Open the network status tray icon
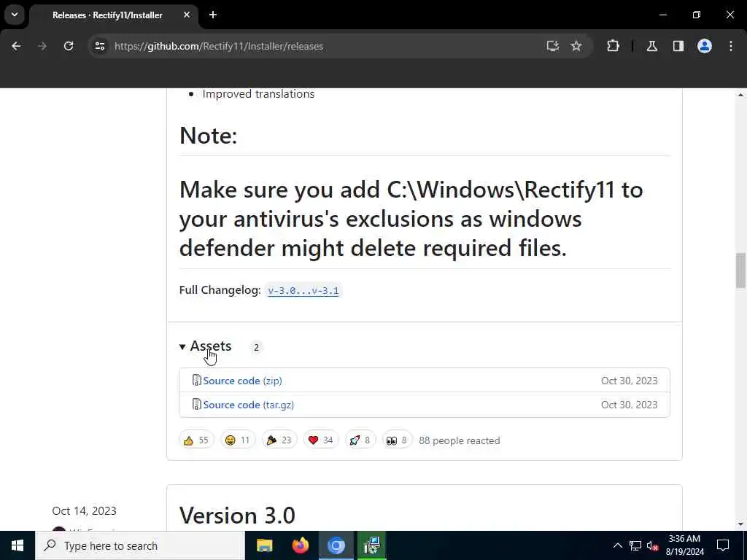The image size is (747, 560). point(635,545)
